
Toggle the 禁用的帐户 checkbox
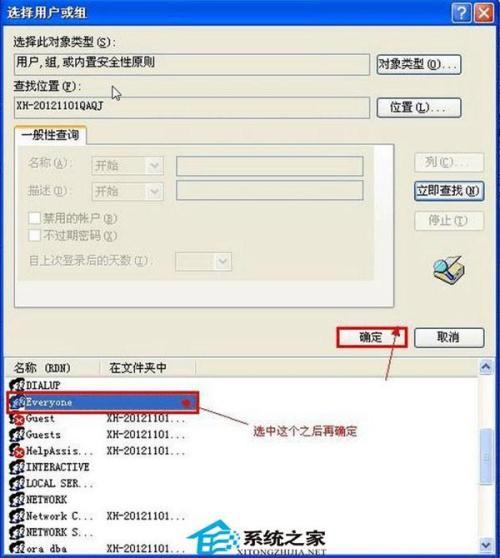pyautogui.click(x=35, y=218)
